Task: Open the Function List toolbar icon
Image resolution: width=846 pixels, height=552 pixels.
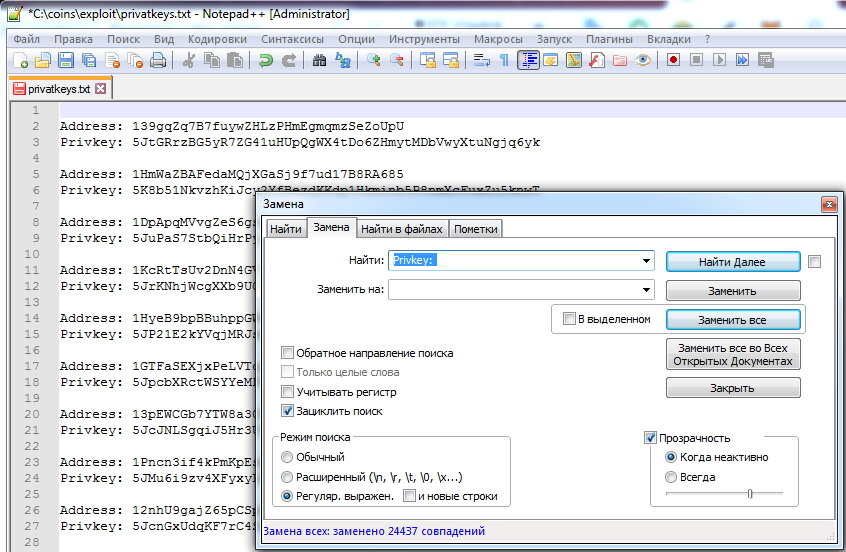Action: 597,60
